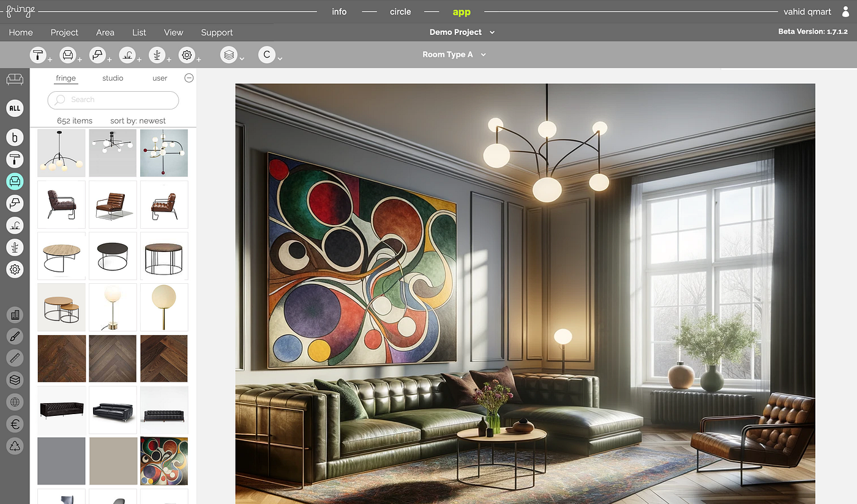Image resolution: width=857 pixels, height=504 pixels.
Task: Click the add cactus plant toolbar icon
Action: coord(157,56)
